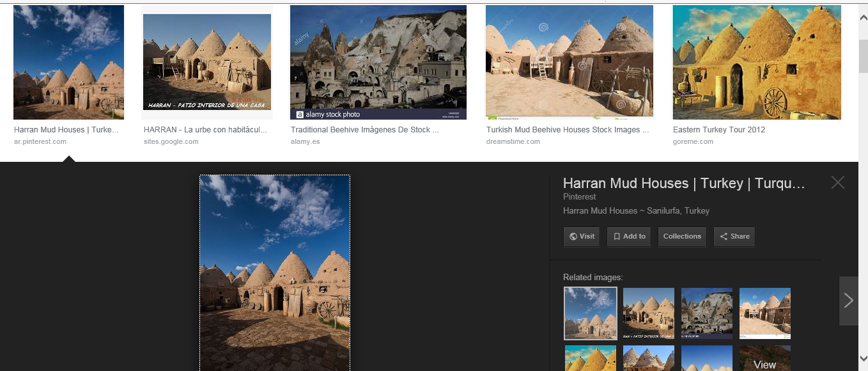Go to the next image with the right arrow
This screenshot has height=371, width=868.
(848, 301)
